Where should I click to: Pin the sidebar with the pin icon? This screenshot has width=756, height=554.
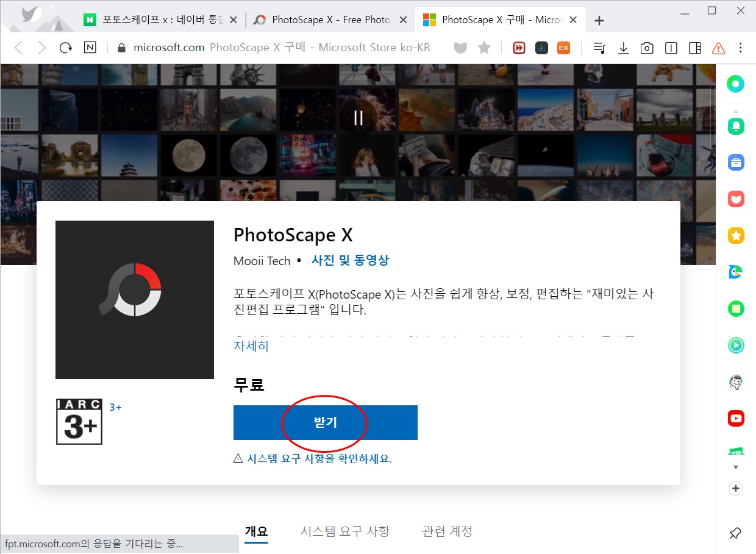tap(736, 533)
